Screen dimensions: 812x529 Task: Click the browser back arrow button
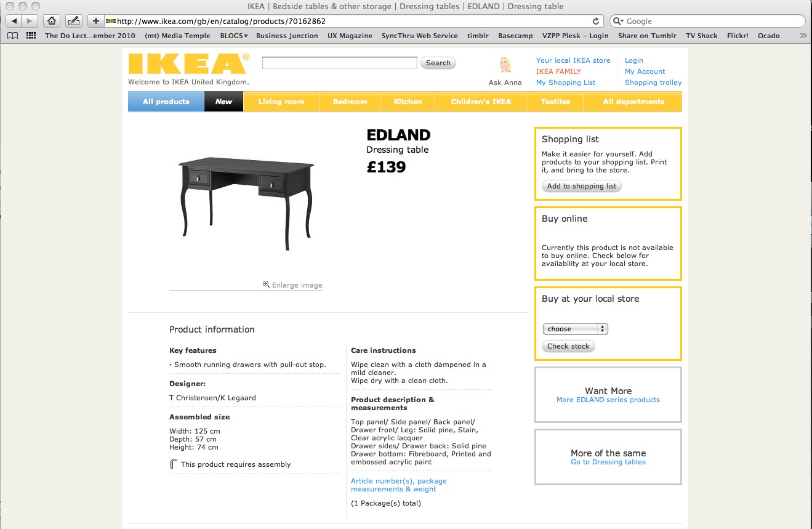click(x=14, y=21)
